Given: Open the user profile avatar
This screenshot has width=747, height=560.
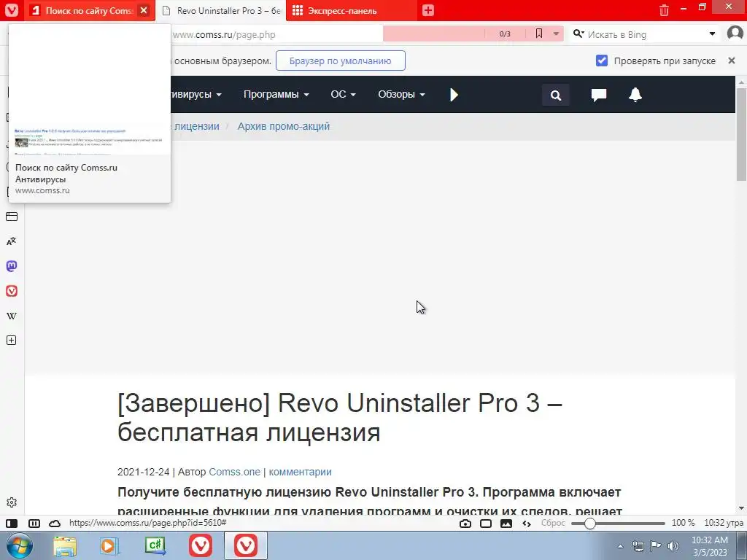Looking at the screenshot, I should pos(735,34).
